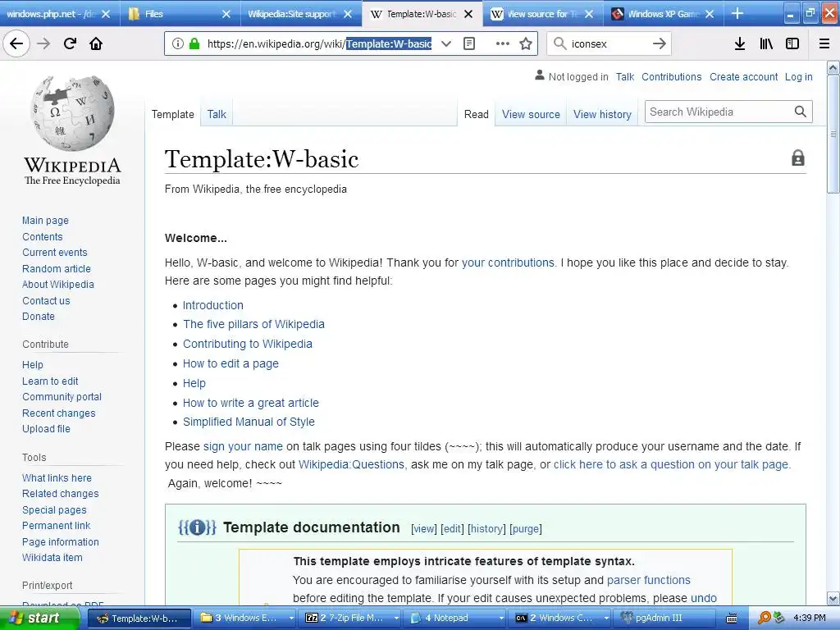Click the template documentation info icon

197,527
